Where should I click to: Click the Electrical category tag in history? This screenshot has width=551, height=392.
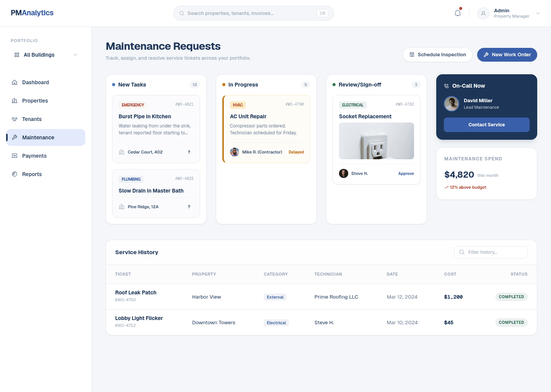click(x=276, y=323)
